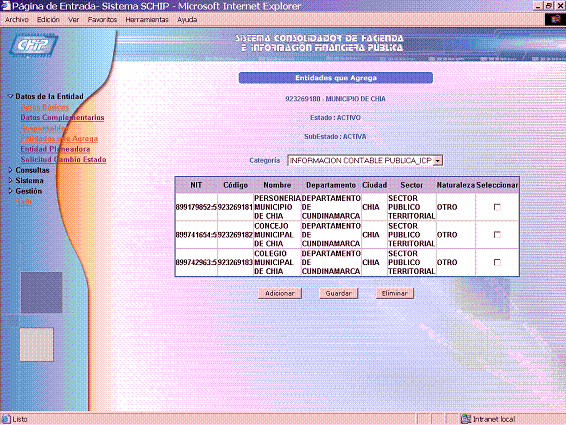Click the CHIP logo icon
The width and height of the screenshot is (566, 425).
pyautogui.click(x=33, y=45)
